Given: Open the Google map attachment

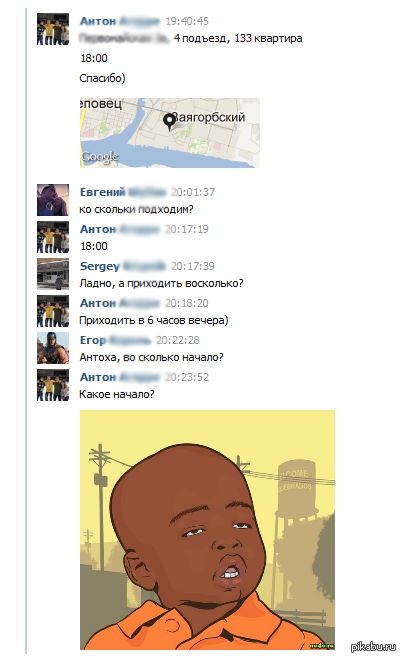Looking at the screenshot, I should point(170,133).
